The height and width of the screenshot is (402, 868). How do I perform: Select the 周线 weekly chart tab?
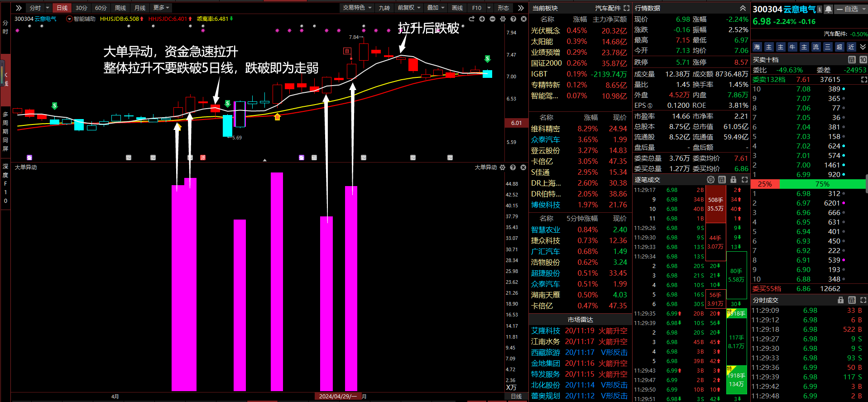coord(120,8)
